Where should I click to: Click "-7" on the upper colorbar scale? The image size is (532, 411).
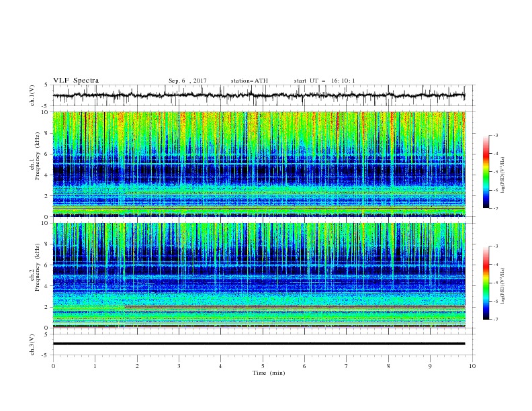(495, 209)
